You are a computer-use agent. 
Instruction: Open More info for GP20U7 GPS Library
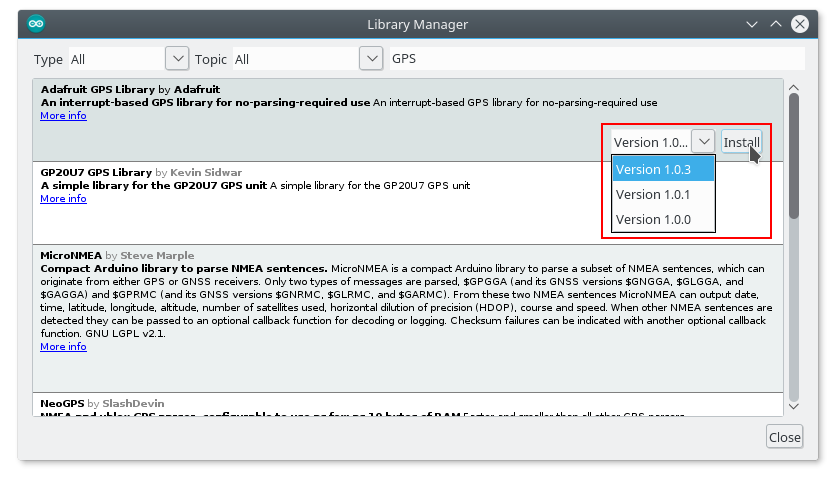(63, 199)
